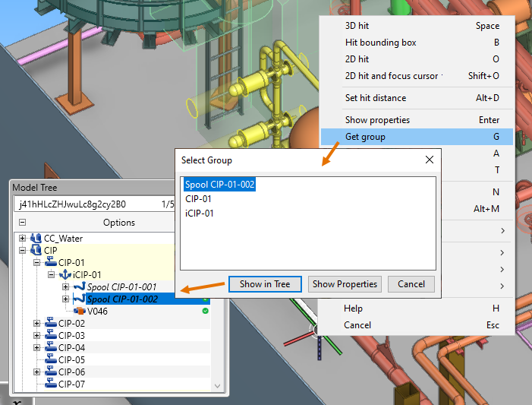Click green status check beside Spool CIP-01-002

[x=205, y=299]
